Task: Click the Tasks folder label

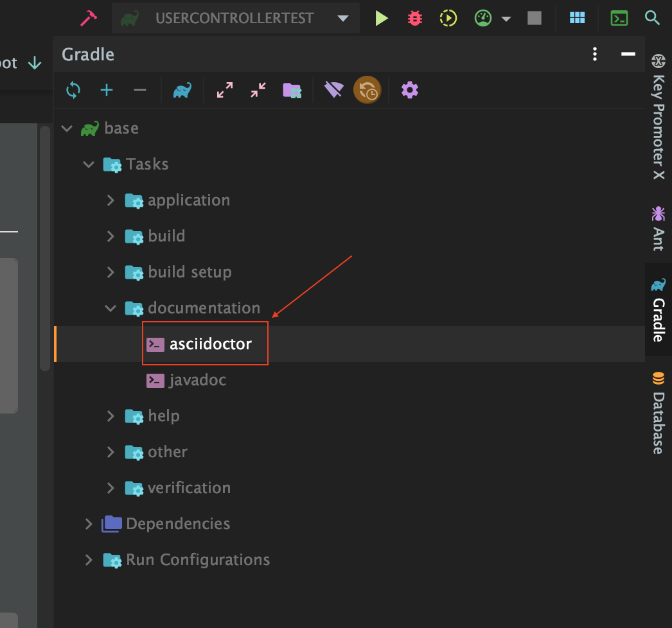Action: point(147,164)
